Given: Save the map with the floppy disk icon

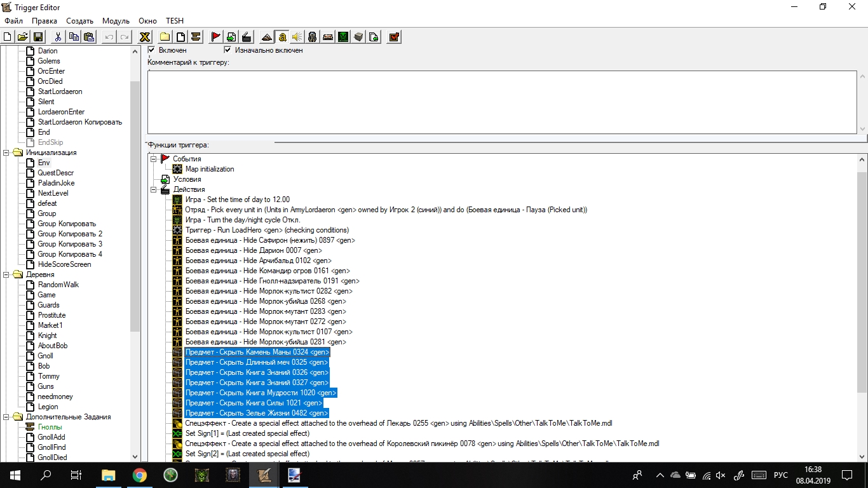Looking at the screenshot, I should coord(37,37).
